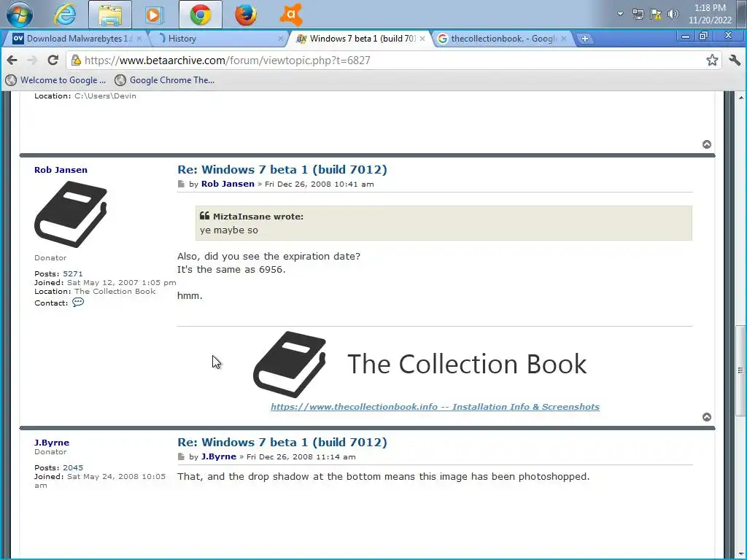Screen dimensions: 747x560
Task: Click the security warning padlock icon
Action: click(x=76, y=60)
